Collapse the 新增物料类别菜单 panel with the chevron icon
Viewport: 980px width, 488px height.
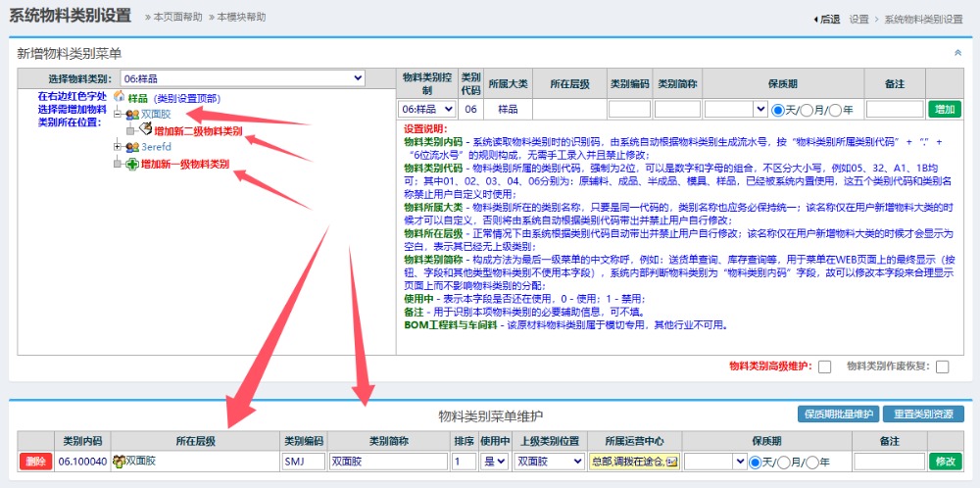pos(957,53)
